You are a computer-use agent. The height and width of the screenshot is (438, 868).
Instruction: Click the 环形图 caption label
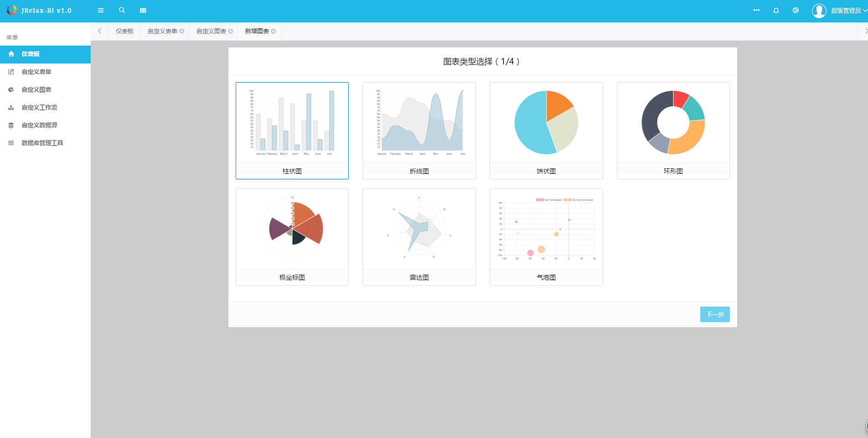[673, 171]
